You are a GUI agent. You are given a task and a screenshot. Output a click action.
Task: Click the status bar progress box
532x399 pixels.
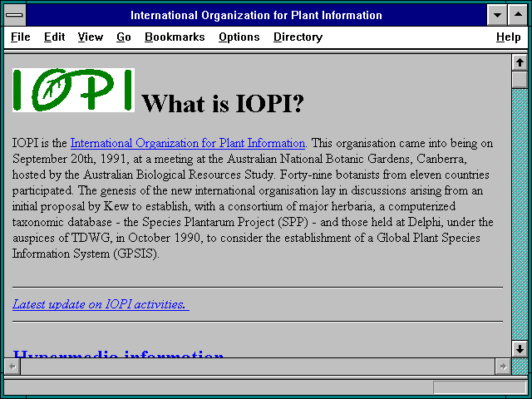click(x=480, y=387)
